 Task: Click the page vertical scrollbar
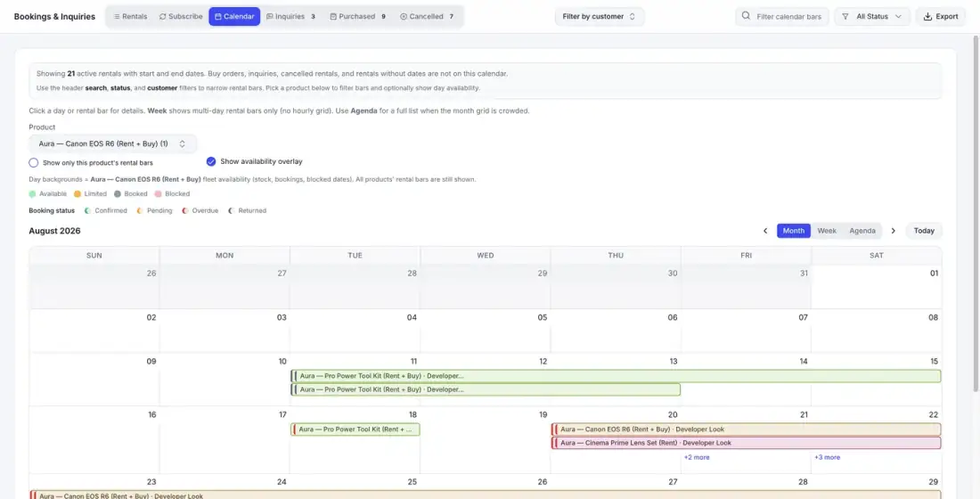(976, 213)
